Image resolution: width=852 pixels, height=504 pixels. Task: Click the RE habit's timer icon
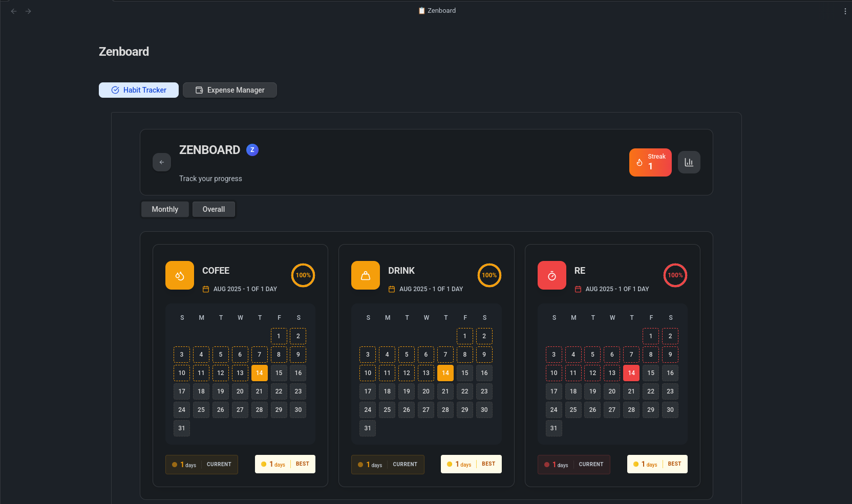click(x=551, y=275)
